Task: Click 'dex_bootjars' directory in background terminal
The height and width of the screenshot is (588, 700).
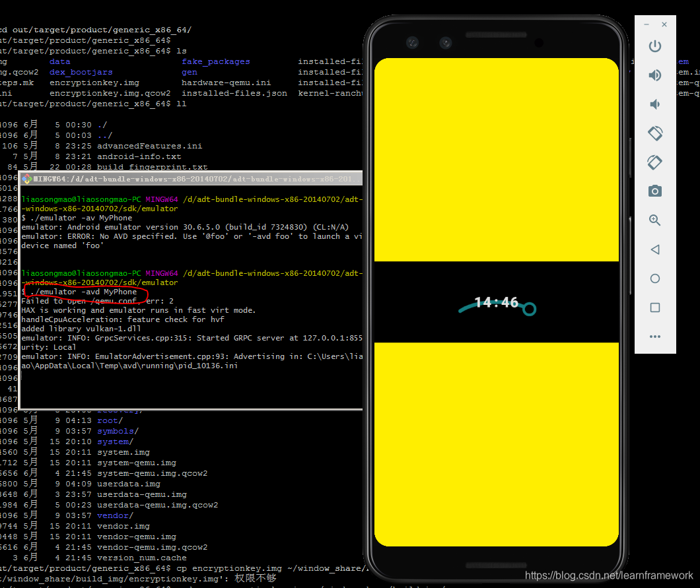Action: 81,73
